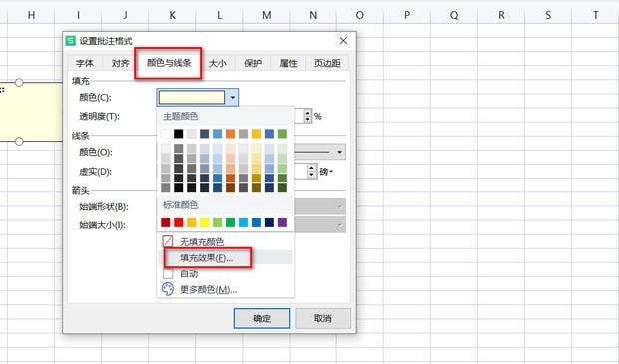Click the 自动 color box icon
The image size is (619, 364).
click(168, 273)
